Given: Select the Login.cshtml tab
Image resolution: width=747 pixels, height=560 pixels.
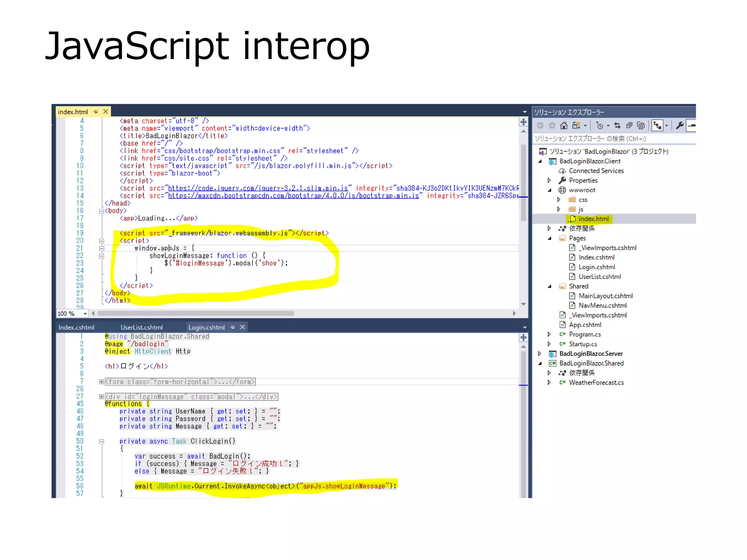Looking at the screenshot, I should point(206,327).
